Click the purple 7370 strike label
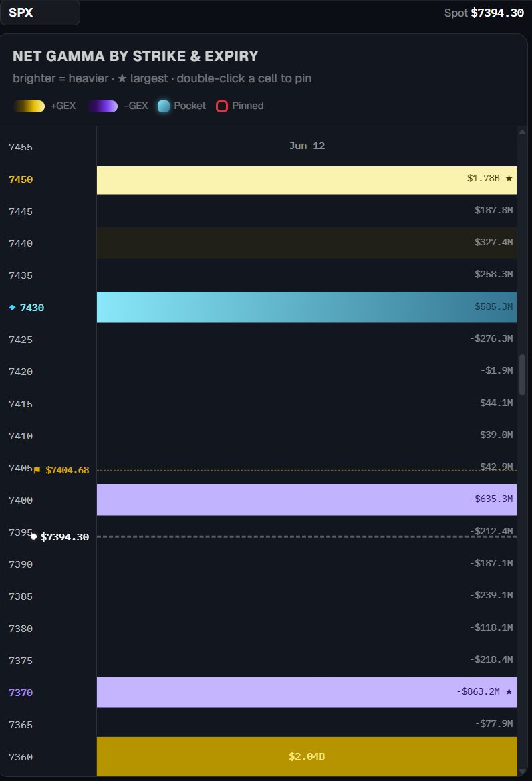This screenshot has height=781, width=532. pos(21,693)
